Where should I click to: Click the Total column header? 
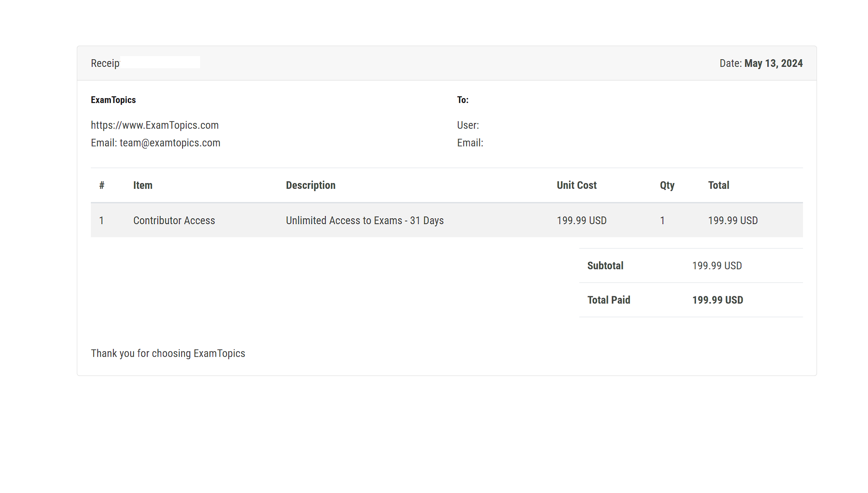coord(718,185)
